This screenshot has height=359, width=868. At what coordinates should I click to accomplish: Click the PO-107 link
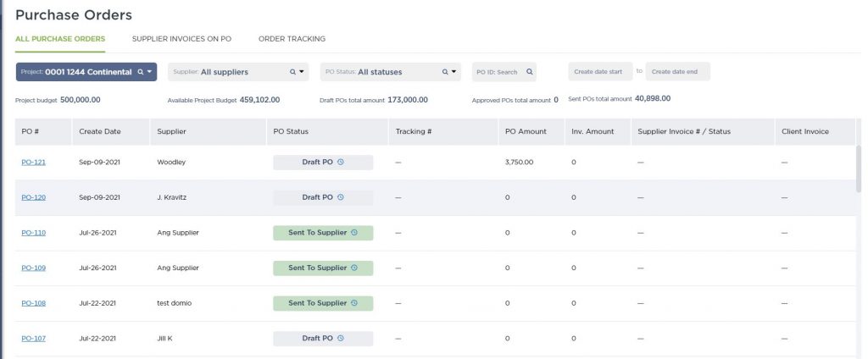click(33, 339)
